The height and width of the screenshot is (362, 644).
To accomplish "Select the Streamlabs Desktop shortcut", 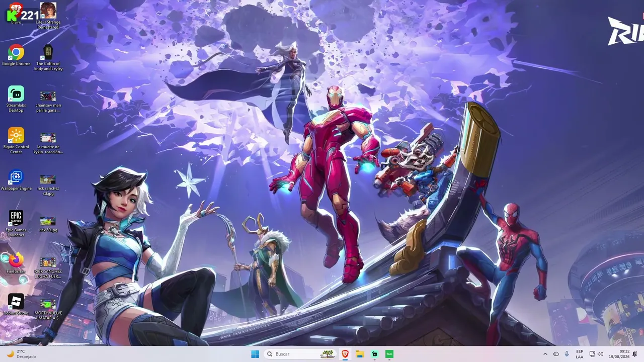I will pos(16,99).
